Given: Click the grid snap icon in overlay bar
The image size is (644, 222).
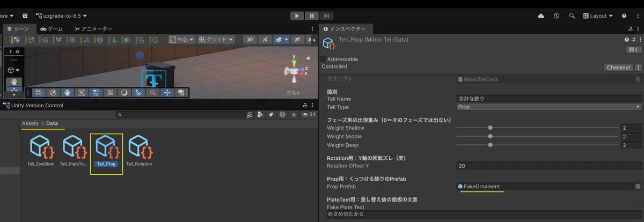Looking at the screenshot, I should coord(39,93).
